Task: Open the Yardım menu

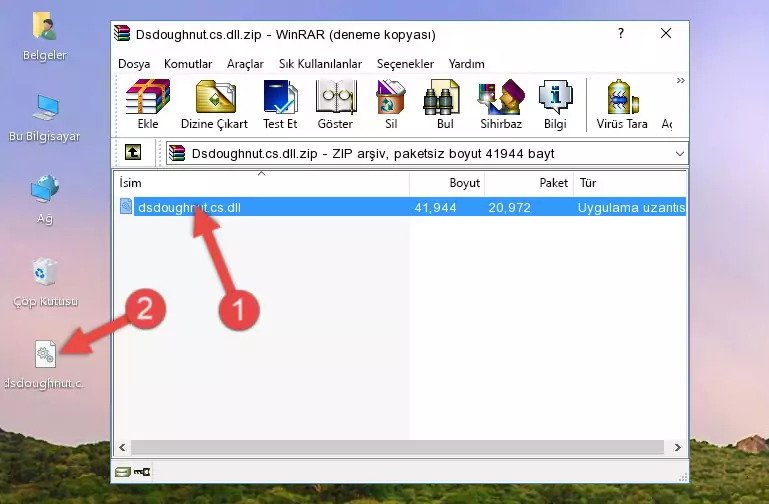Action: click(x=466, y=64)
